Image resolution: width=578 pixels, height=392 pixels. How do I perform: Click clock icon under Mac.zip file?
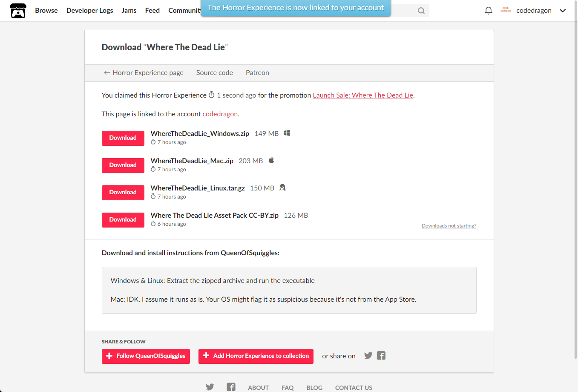click(153, 170)
